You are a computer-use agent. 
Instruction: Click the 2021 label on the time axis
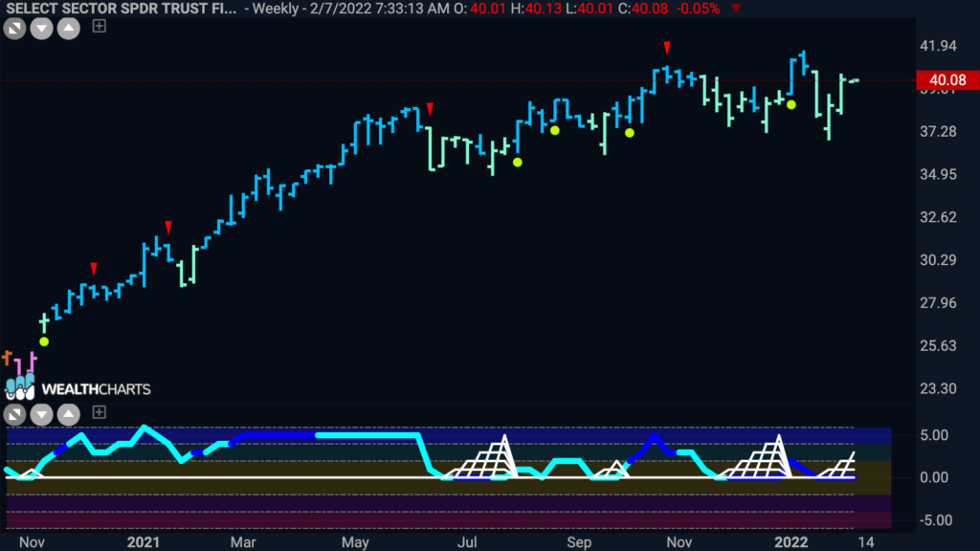point(144,541)
